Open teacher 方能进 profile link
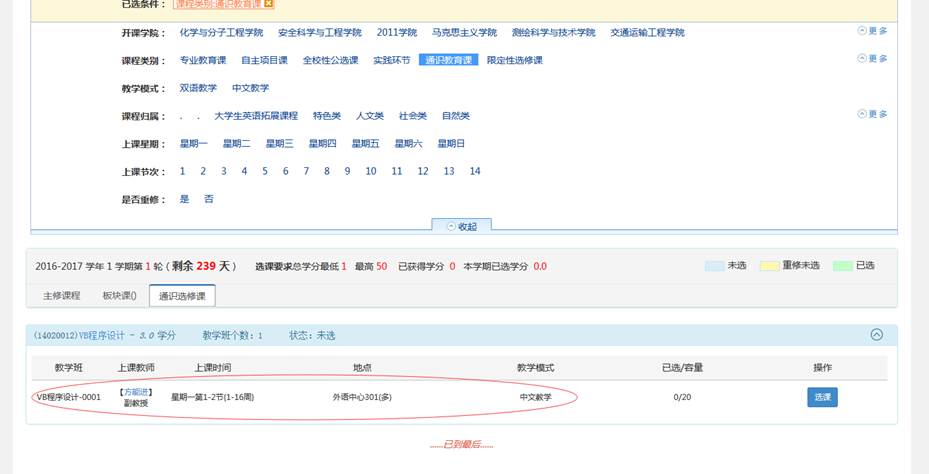This screenshot has height=474, width=929. click(136, 392)
